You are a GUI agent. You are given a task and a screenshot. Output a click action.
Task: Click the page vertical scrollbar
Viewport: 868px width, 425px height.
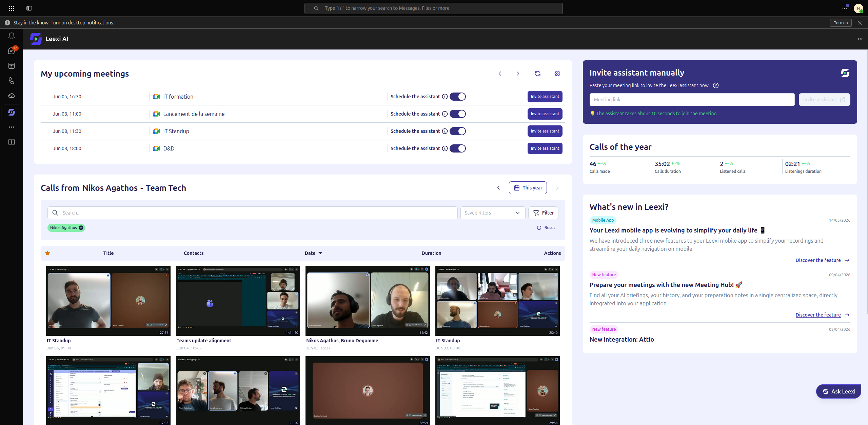867,183
